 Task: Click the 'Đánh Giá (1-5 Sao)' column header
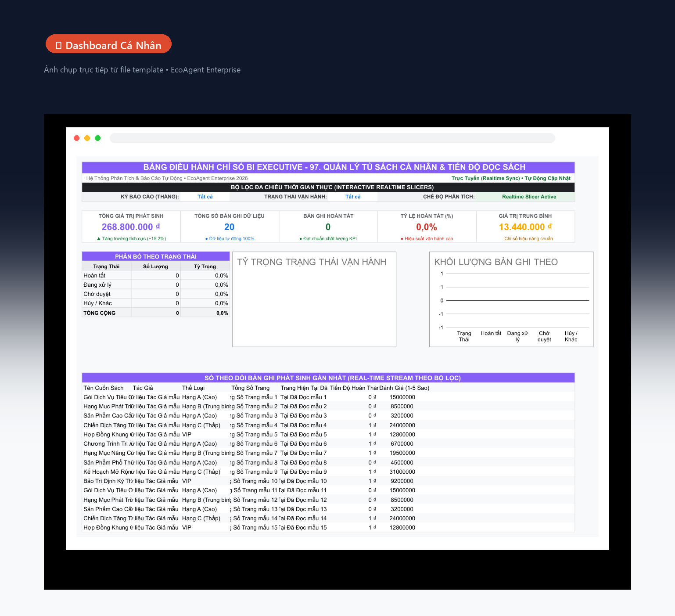click(x=404, y=388)
